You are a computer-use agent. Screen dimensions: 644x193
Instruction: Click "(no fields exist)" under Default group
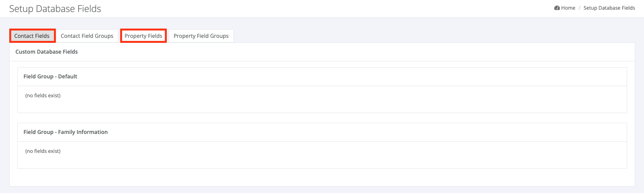(x=43, y=95)
